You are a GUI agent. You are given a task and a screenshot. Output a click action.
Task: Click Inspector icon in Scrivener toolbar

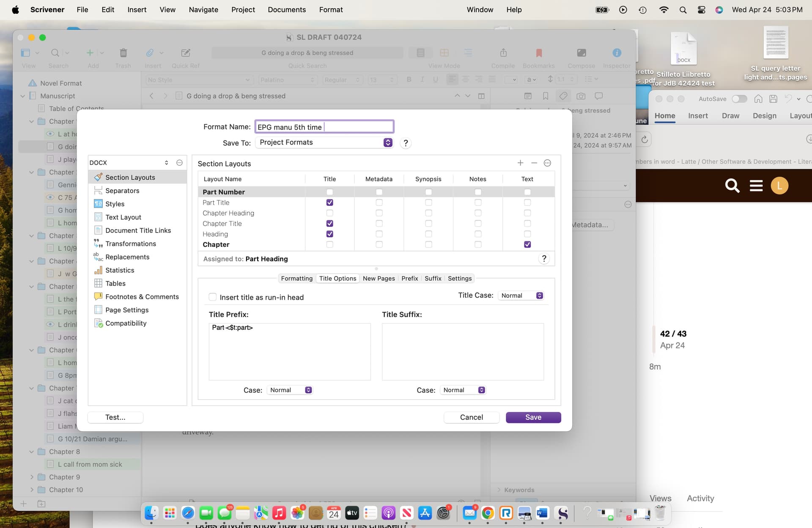click(x=617, y=53)
